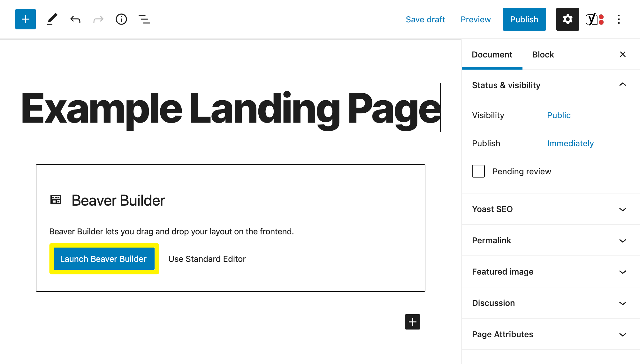
Task: Click the Add block (+) icon
Action: (x=25, y=19)
